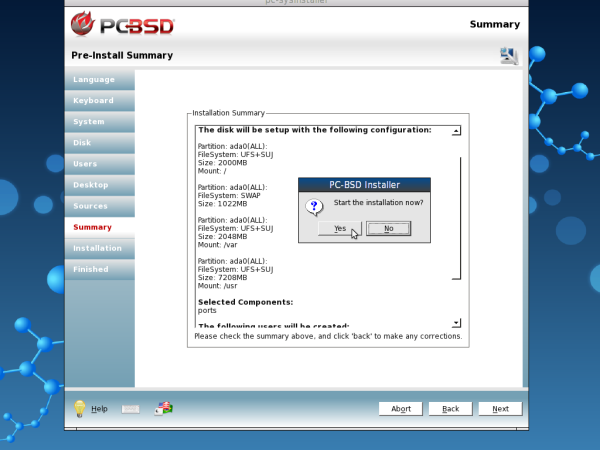This screenshot has height=450, width=600.
Task: Click 'Selected Components:' heading
Action: point(246,302)
